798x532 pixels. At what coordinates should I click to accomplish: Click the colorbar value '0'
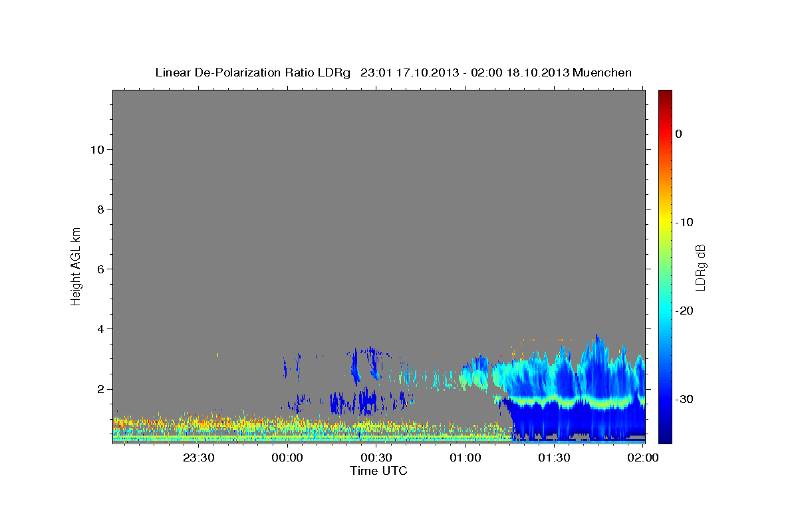pyautogui.click(x=679, y=134)
